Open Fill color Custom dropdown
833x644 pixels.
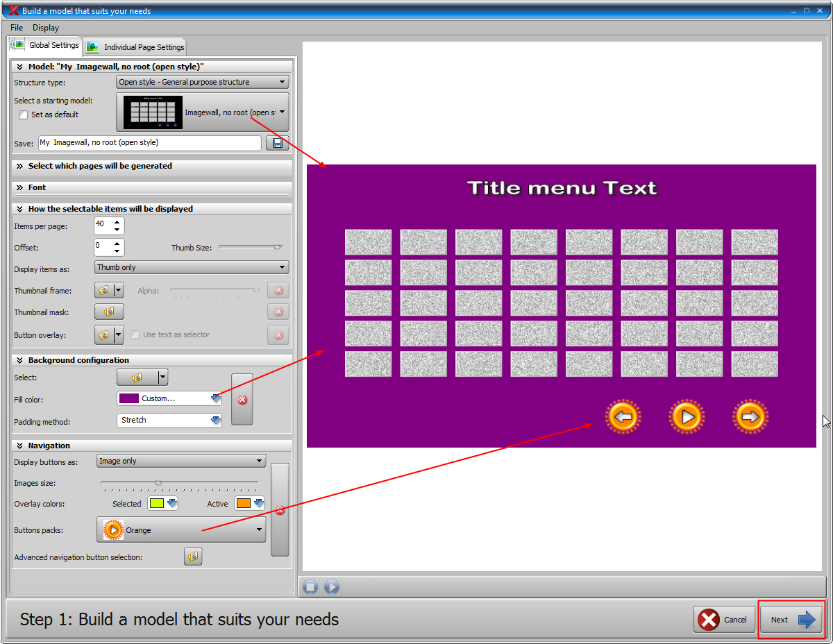pyautogui.click(x=169, y=398)
